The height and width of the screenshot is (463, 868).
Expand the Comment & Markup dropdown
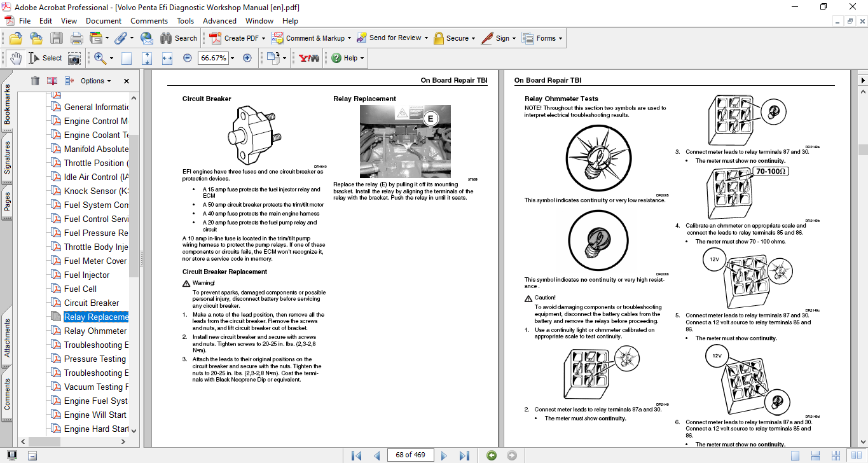348,38
